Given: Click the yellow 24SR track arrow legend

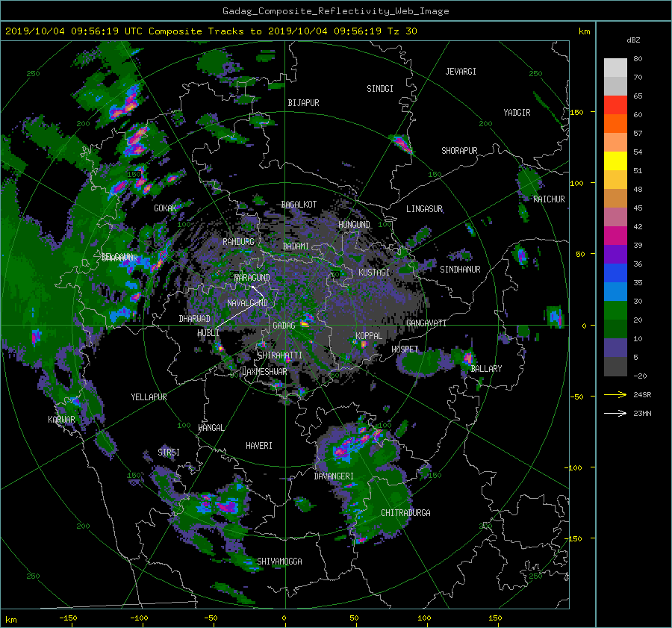Looking at the screenshot, I should coord(615,394).
